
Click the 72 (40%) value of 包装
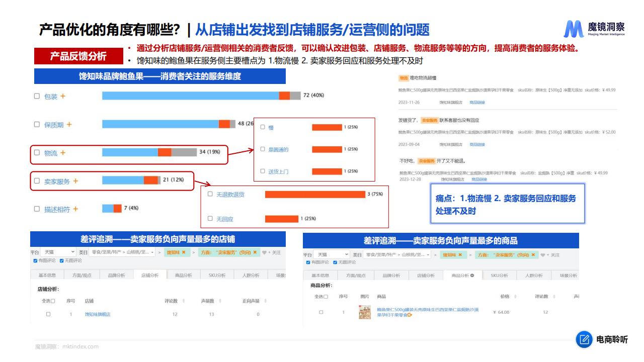[313, 96]
